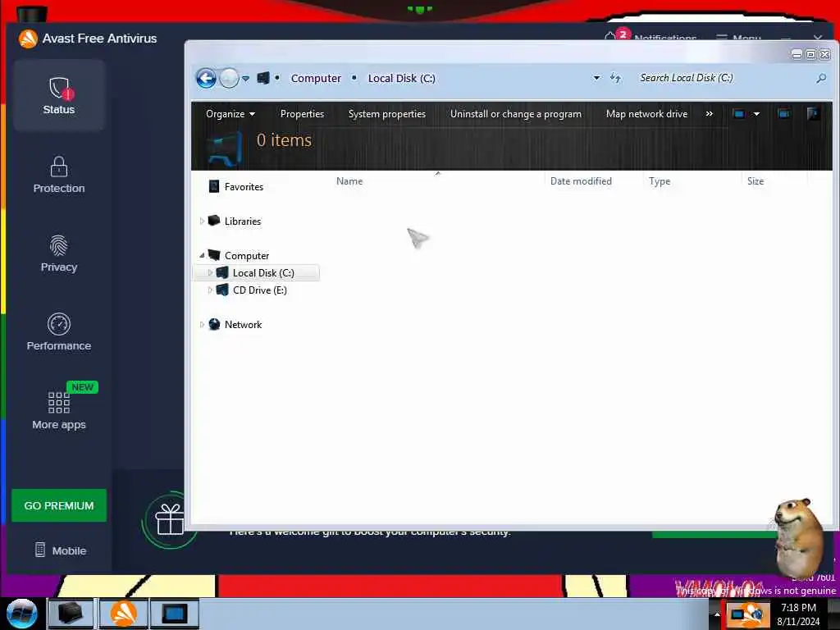The image size is (840, 630).
Task: Go back in the Explorer window
Action: [x=206, y=78]
